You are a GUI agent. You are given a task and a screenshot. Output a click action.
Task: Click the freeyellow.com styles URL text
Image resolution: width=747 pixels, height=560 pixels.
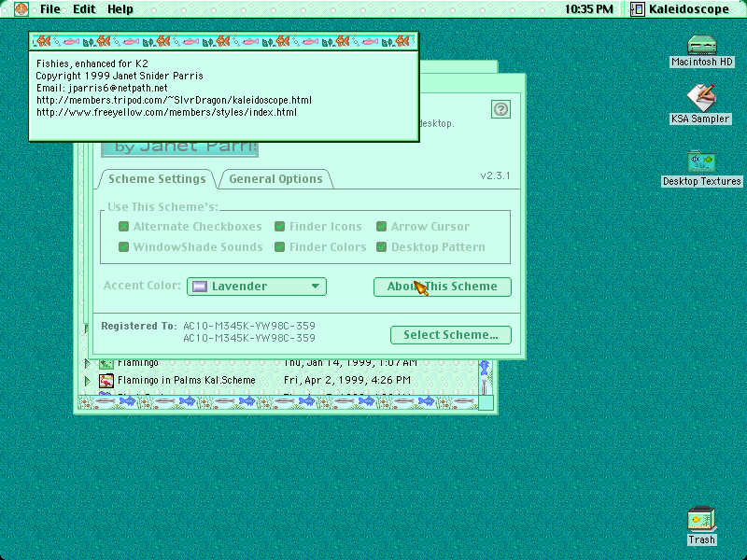coord(166,112)
